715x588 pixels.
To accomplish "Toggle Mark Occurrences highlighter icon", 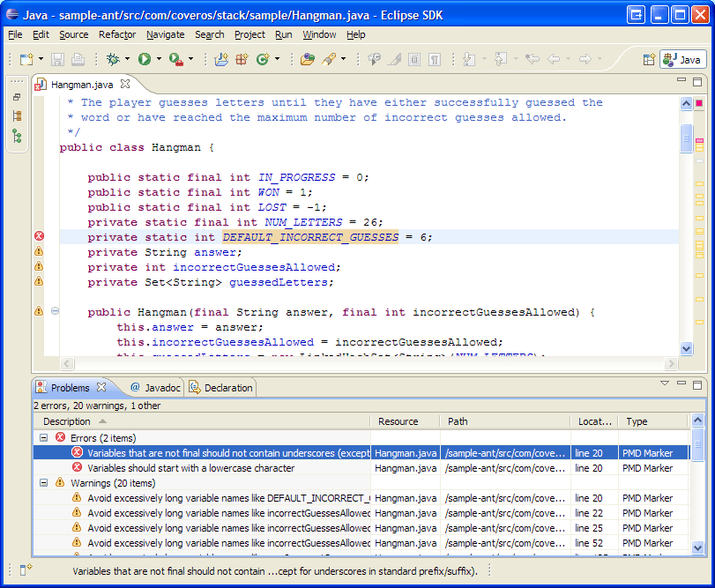I will (x=394, y=59).
